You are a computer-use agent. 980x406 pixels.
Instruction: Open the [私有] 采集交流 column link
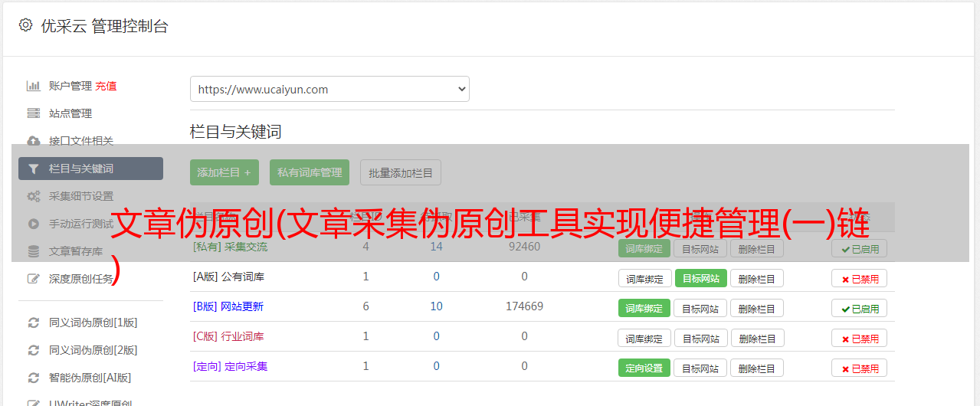[x=230, y=247]
